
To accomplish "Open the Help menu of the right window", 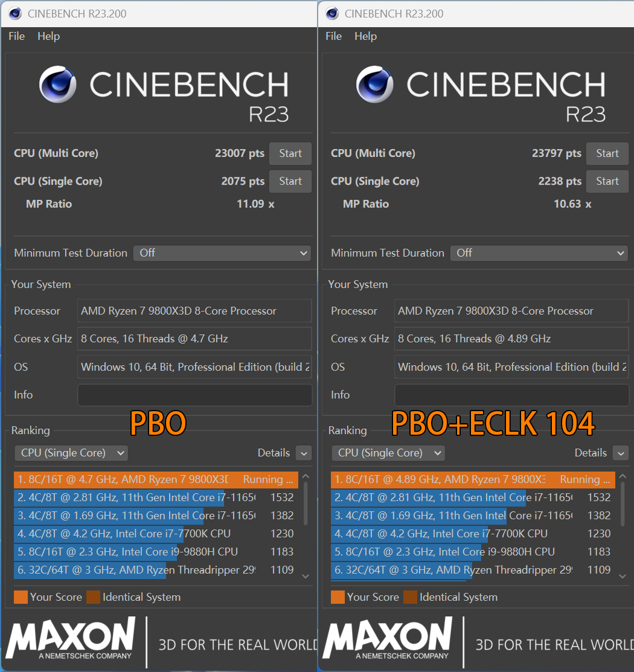I will pos(365,36).
